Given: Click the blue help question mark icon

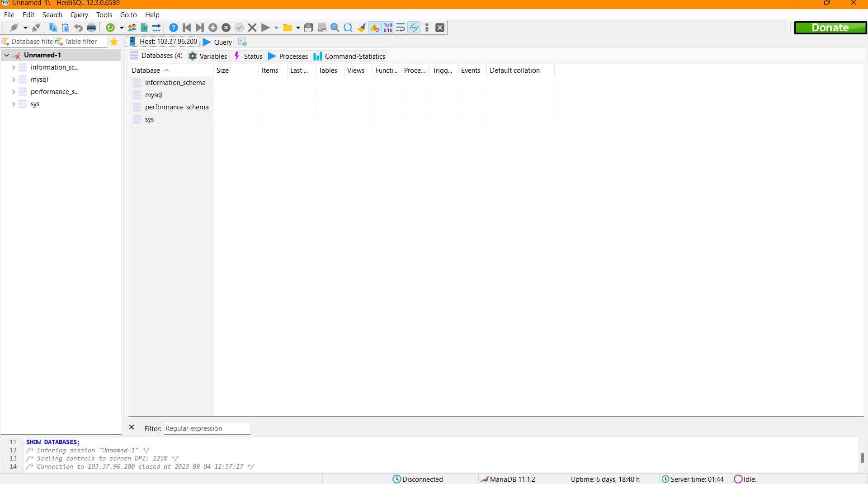Looking at the screenshot, I should coord(174,28).
